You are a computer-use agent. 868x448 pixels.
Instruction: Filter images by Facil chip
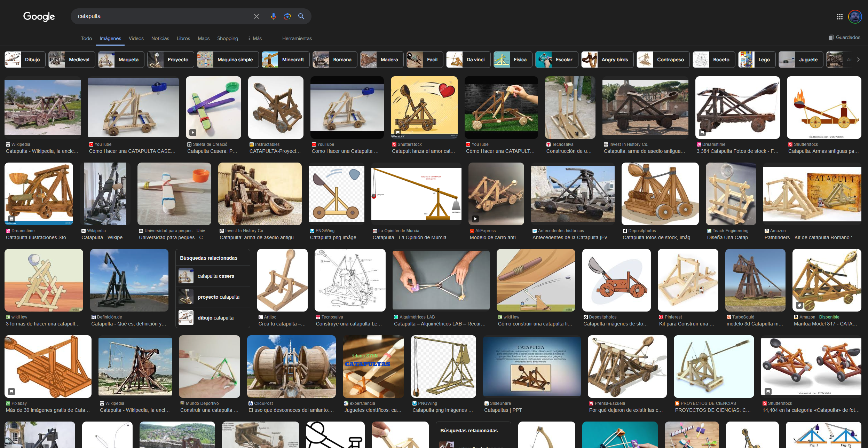click(425, 60)
